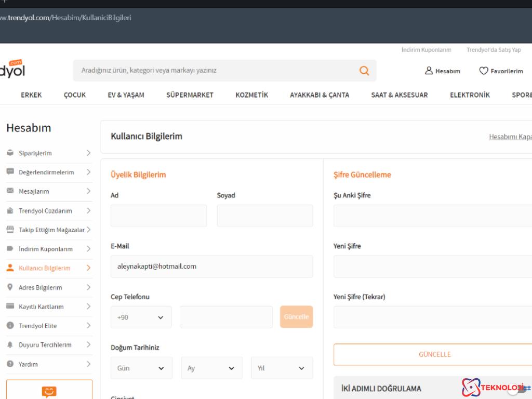532x399 pixels.
Task: Click the Duyuru Tercihlerim bell icon
Action: click(10, 345)
